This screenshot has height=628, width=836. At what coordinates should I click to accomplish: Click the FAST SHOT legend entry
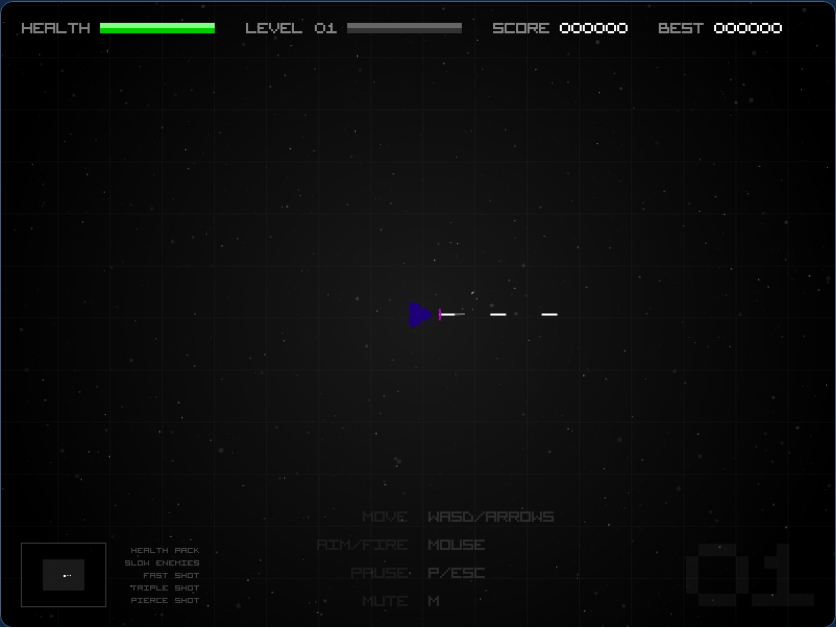pyautogui.click(x=171, y=575)
